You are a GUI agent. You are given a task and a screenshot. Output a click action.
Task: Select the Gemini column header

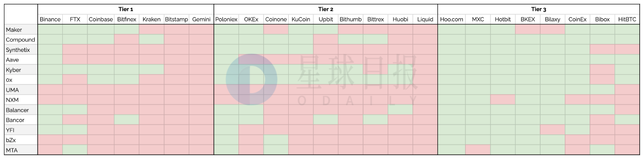click(201, 19)
